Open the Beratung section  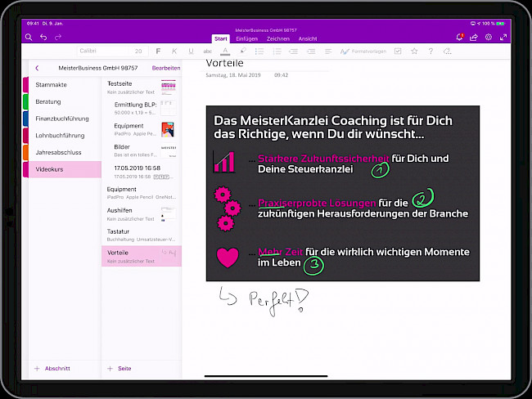[65, 101]
